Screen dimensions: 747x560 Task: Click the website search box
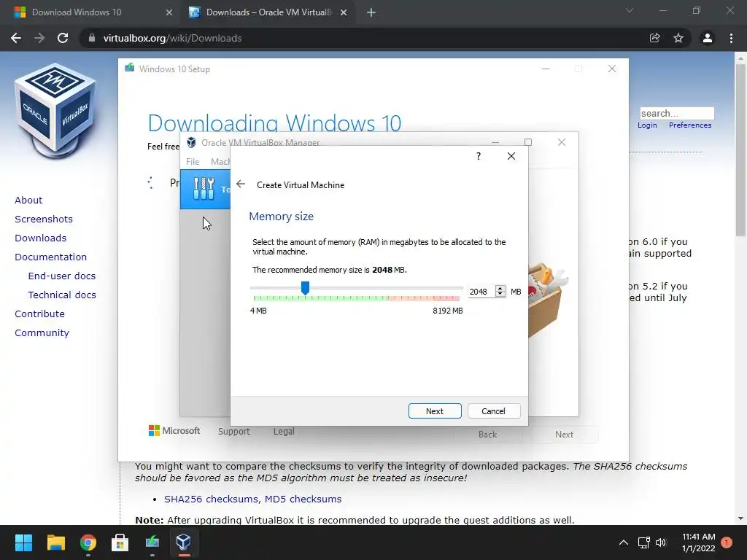click(x=677, y=113)
